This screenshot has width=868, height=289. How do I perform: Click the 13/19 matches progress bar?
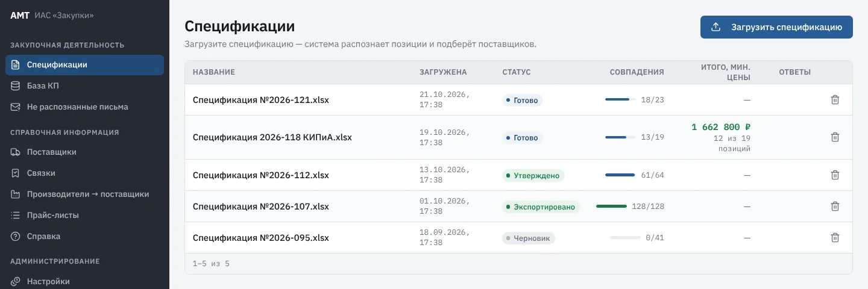pos(620,137)
